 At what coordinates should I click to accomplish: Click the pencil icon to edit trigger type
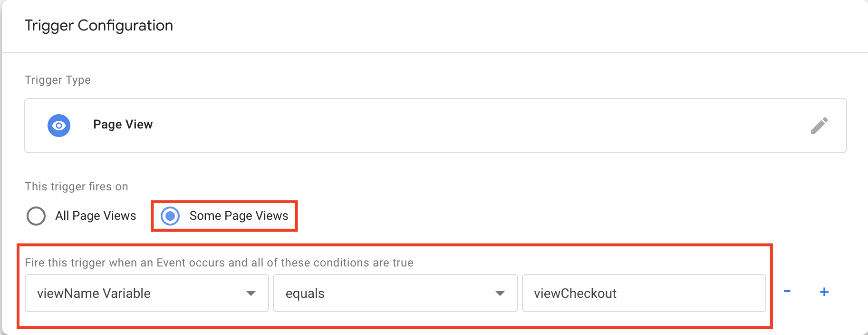pos(819,126)
